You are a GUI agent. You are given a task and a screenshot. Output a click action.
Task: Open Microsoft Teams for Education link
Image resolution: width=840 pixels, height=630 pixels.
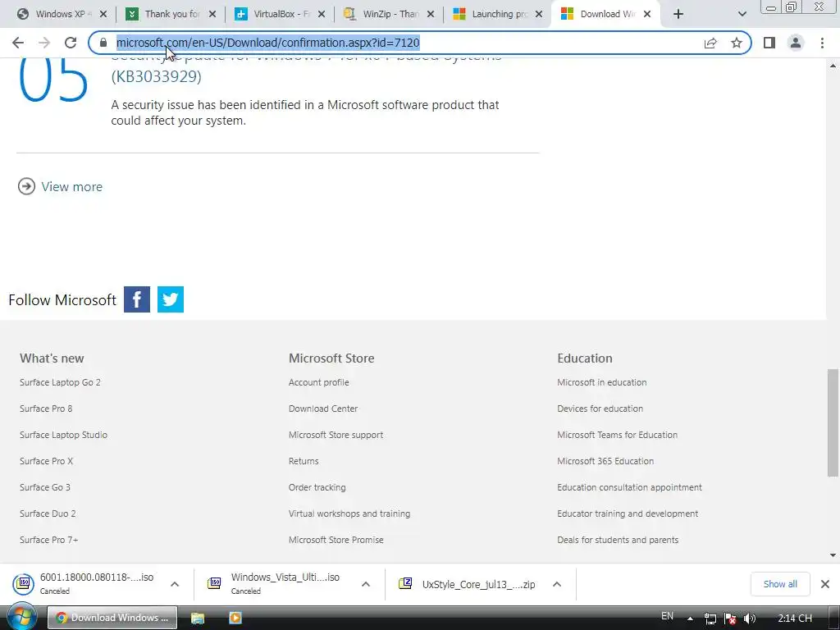(617, 435)
